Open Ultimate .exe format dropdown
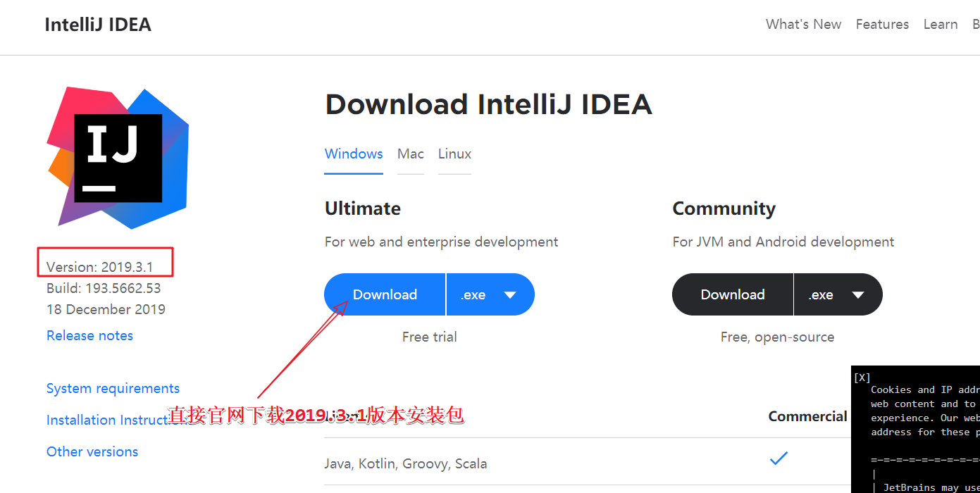Image resolution: width=980 pixels, height=493 pixels. coord(490,294)
